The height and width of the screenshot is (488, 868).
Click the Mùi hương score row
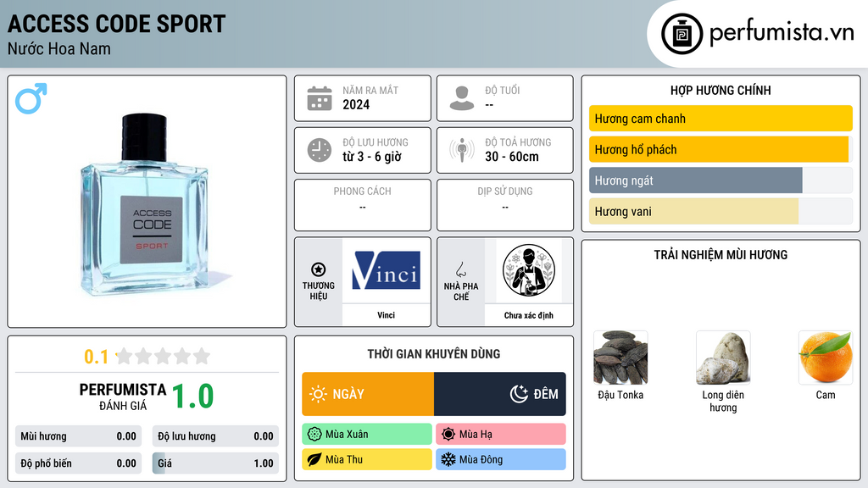tap(78, 436)
